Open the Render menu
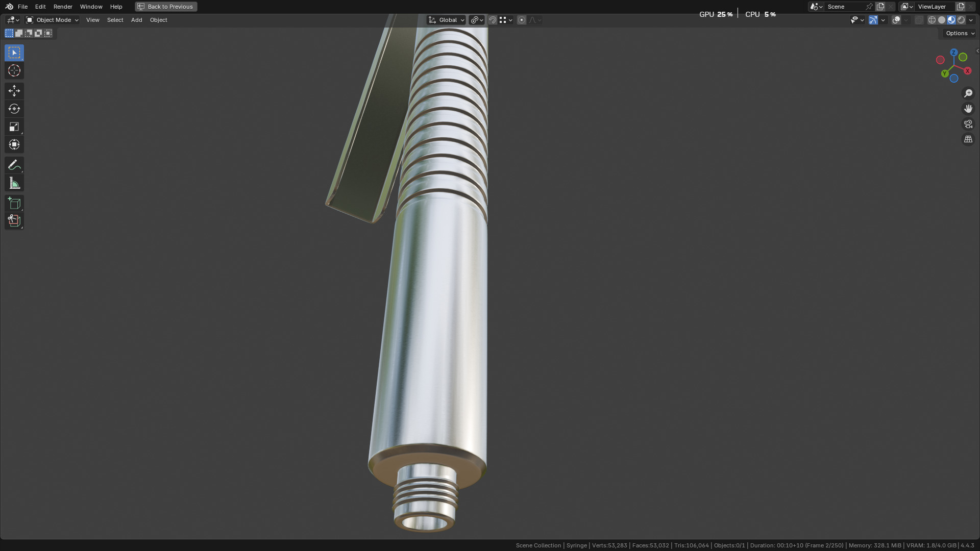 (x=63, y=7)
